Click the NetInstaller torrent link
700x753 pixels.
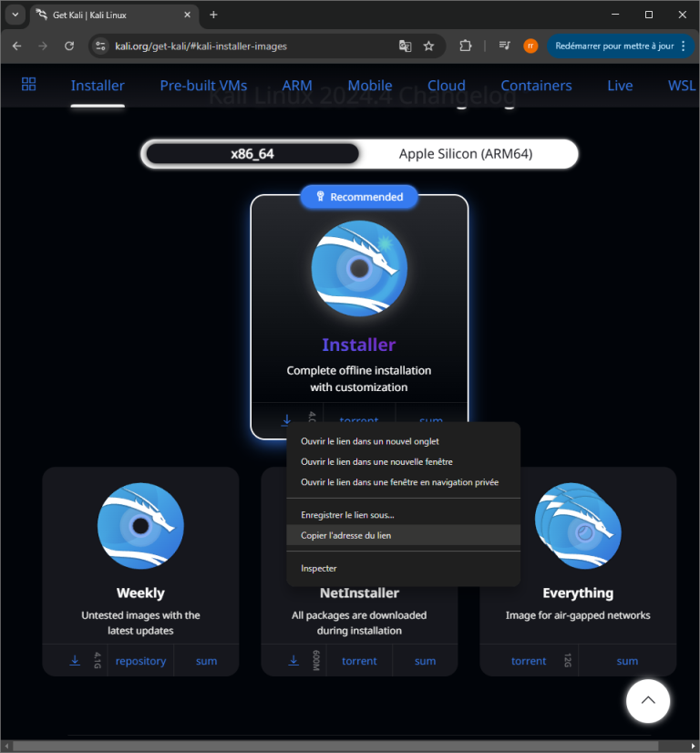click(x=359, y=661)
